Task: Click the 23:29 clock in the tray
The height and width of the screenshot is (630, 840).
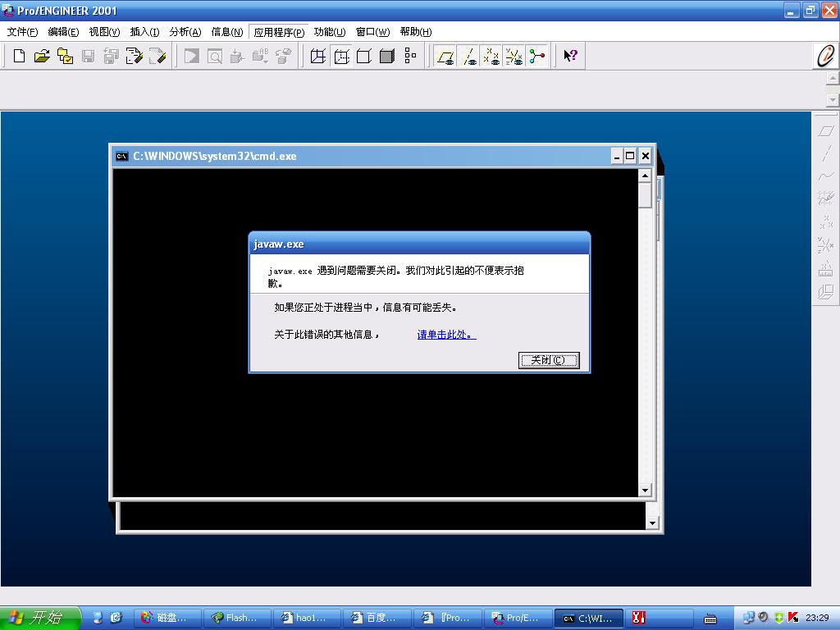Action: tap(817, 618)
